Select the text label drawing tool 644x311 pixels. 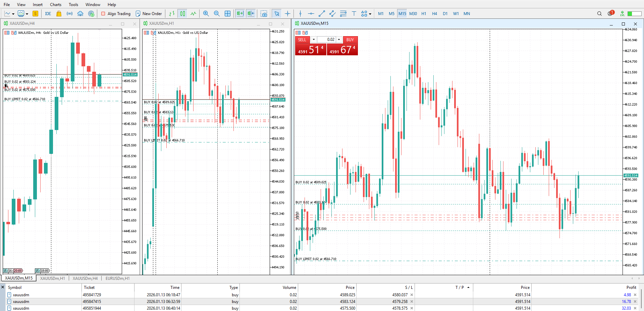coord(354,14)
